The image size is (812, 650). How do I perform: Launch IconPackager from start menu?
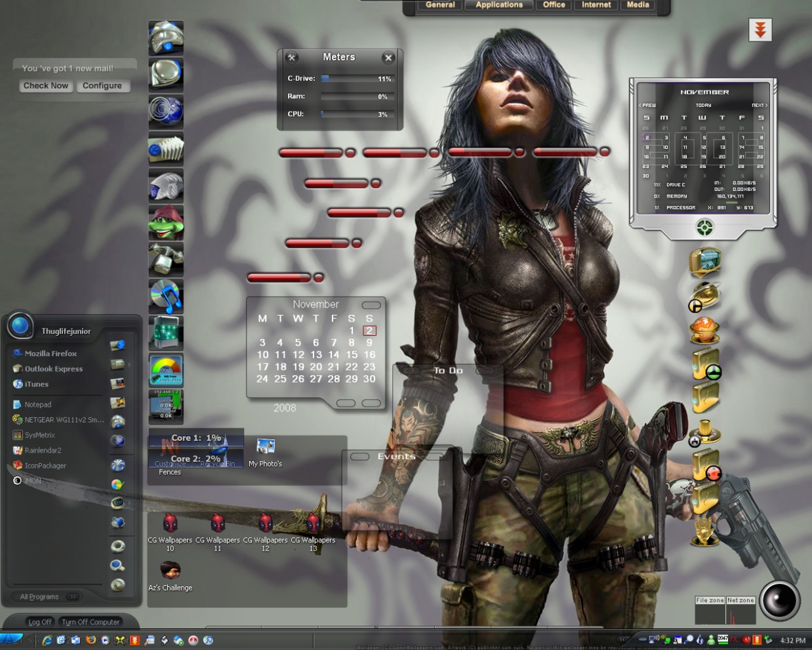coord(39,466)
